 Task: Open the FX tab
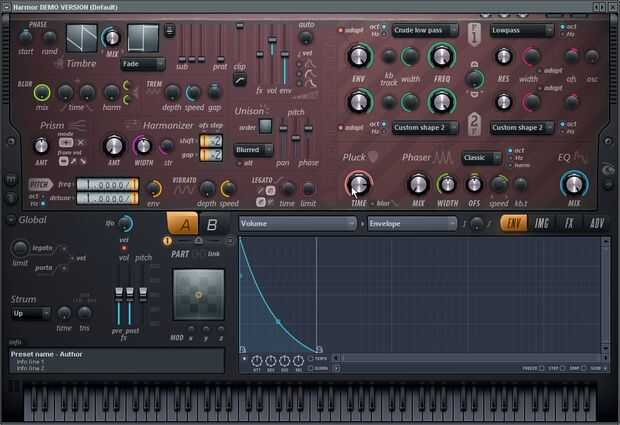click(x=568, y=223)
